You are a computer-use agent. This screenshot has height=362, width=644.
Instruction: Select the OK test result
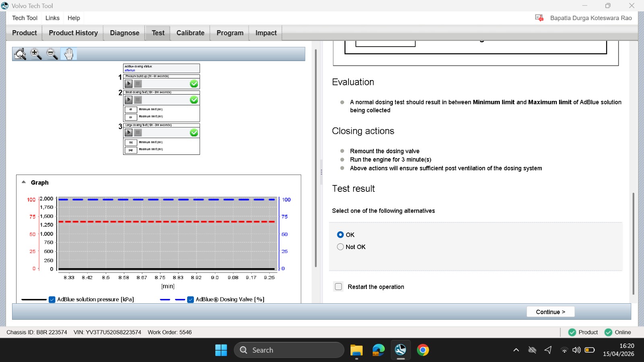click(341, 234)
